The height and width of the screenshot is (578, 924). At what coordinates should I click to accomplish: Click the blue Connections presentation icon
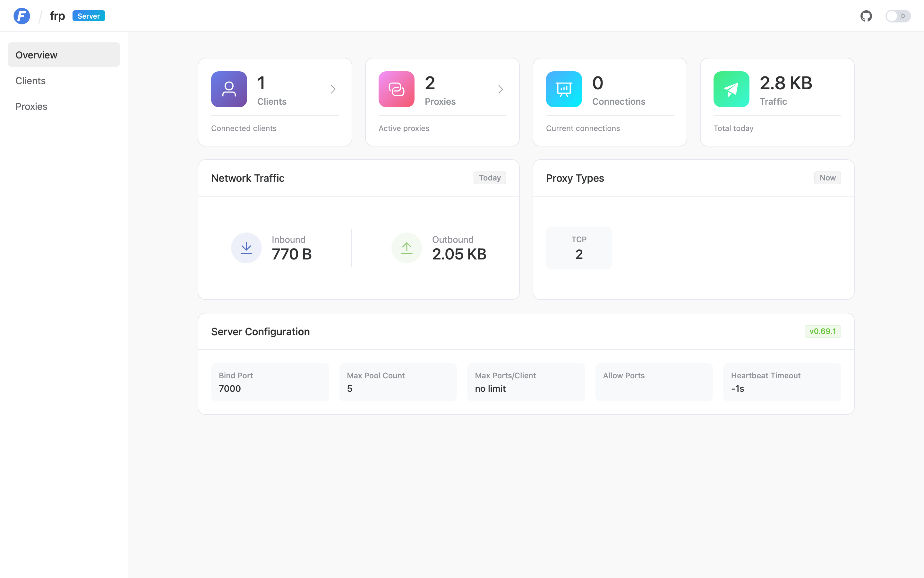click(564, 89)
